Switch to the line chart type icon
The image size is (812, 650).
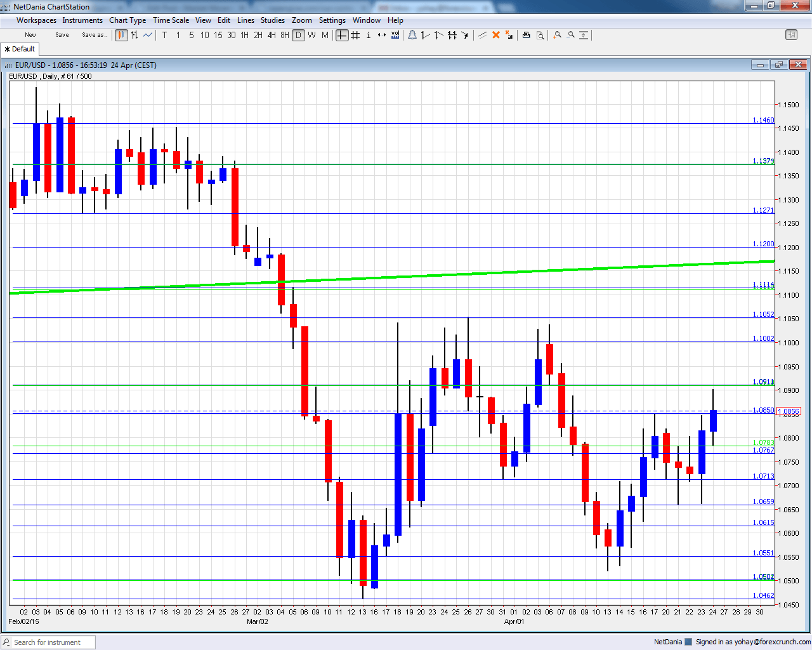(148, 35)
